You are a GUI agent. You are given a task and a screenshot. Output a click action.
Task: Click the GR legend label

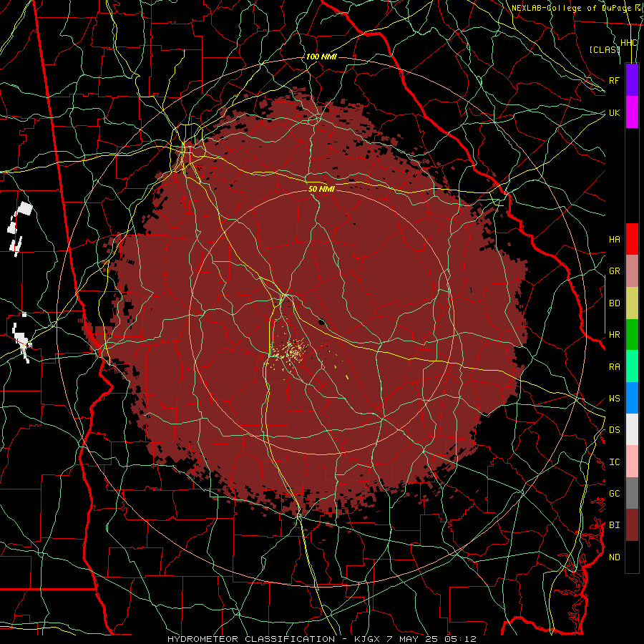pyautogui.click(x=614, y=271)
